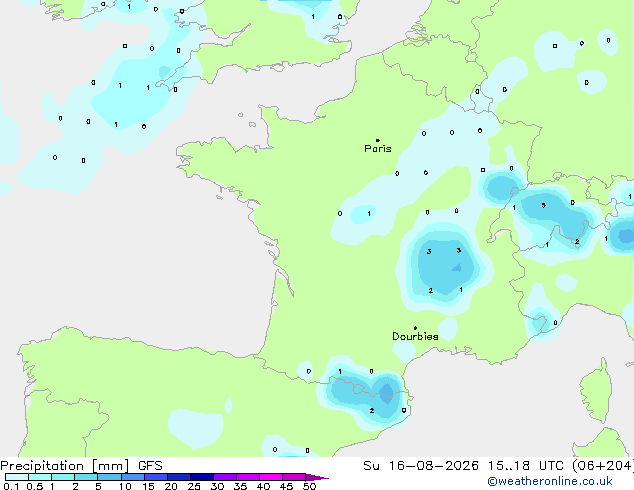Viewport: 634px width, 490px height.
Task: Open the weatheronline.co.uk credit link
Action: 550,481
